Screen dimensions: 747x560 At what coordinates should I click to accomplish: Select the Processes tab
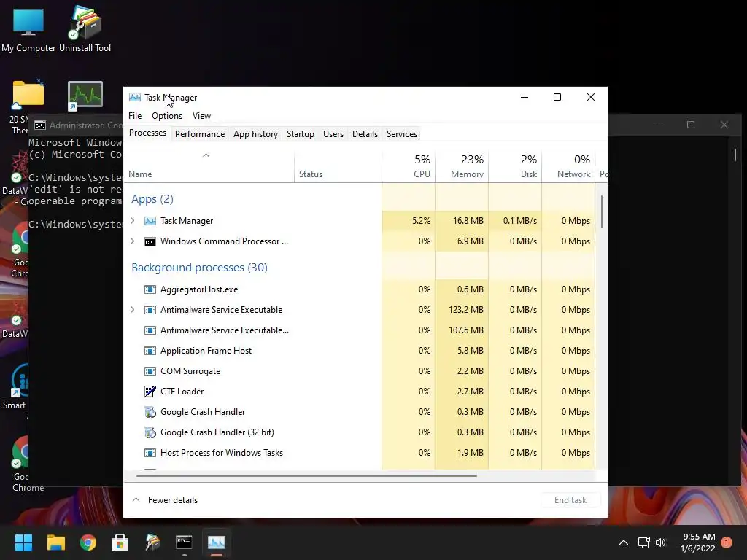[x=147, y=133]
